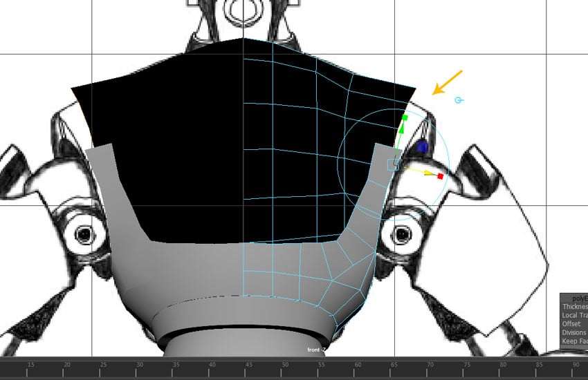588x380 pixels.
Task: Jump to frame 50 on the time slider
Action: click(x=285, y=364)
